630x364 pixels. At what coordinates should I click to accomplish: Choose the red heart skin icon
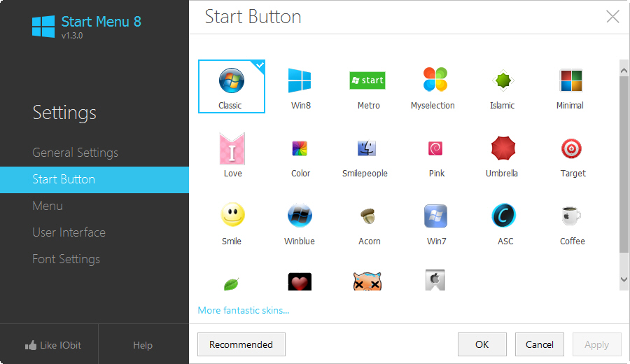pos(300,281)
